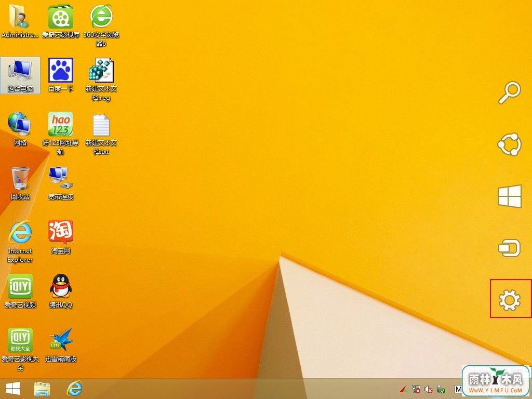This screenshot has width=532, height=399.
Task: Open File Explorer from the taskbar
Action: 42,389
